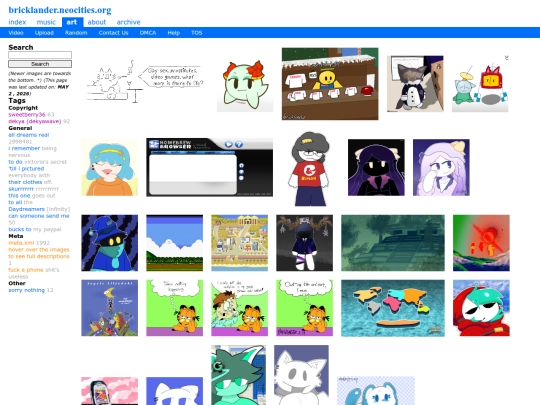
Task: Open the DMCA menu item
Action: tap(148, 33)
